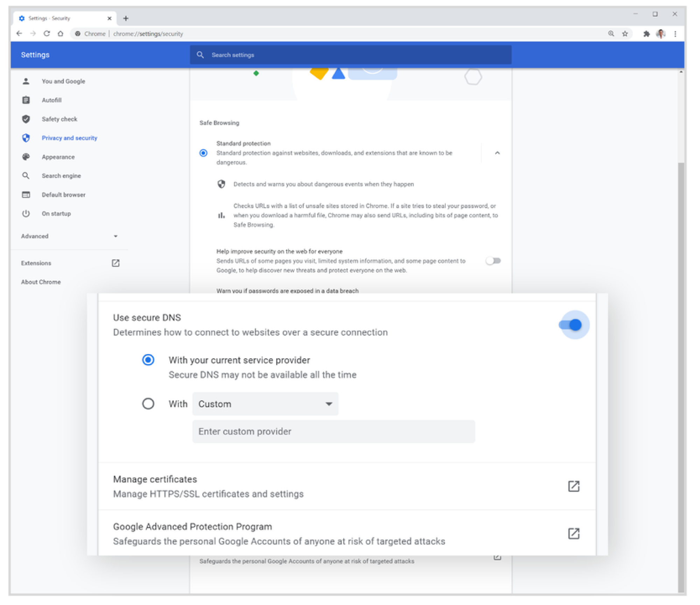The width and height of the screenshot is (700, 605).
Task: Click the Appearance palette icon
Action: (x=26, y=157)
